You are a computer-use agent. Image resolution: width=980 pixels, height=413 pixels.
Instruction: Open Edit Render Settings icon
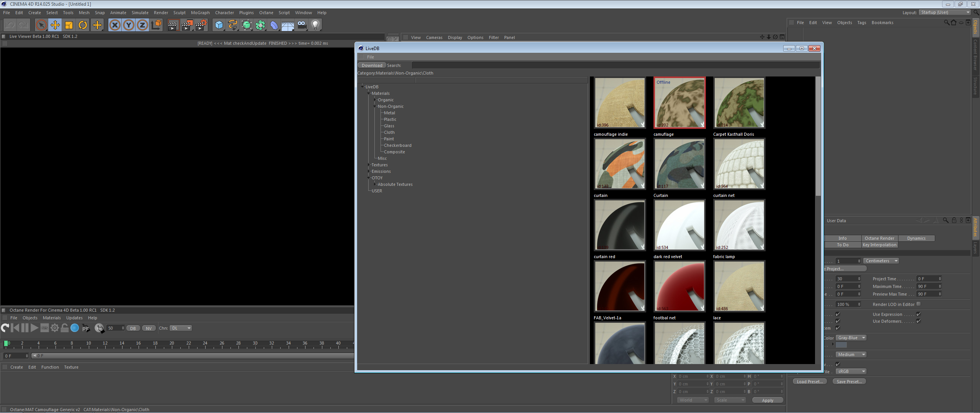(201, 25)
